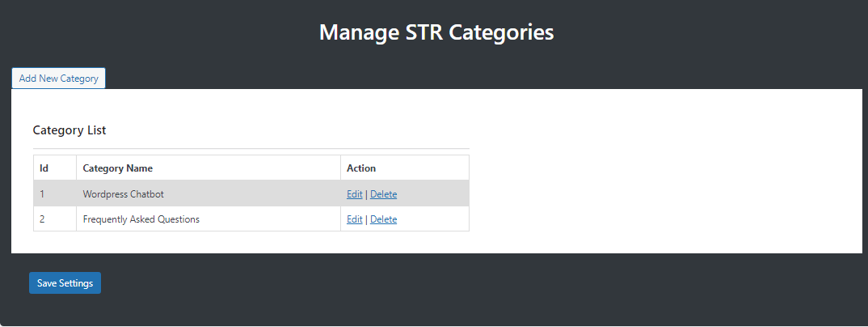The width and height of the screenshot is (868, 327).
Task: Click the Action column header
Action: pos(405,168)
